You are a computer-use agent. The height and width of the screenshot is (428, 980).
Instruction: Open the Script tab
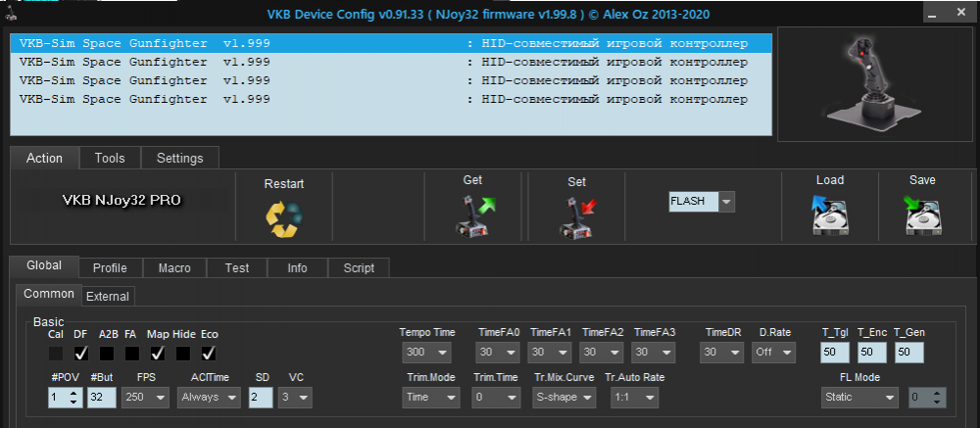pyautogui.click(x=359, y=268)
